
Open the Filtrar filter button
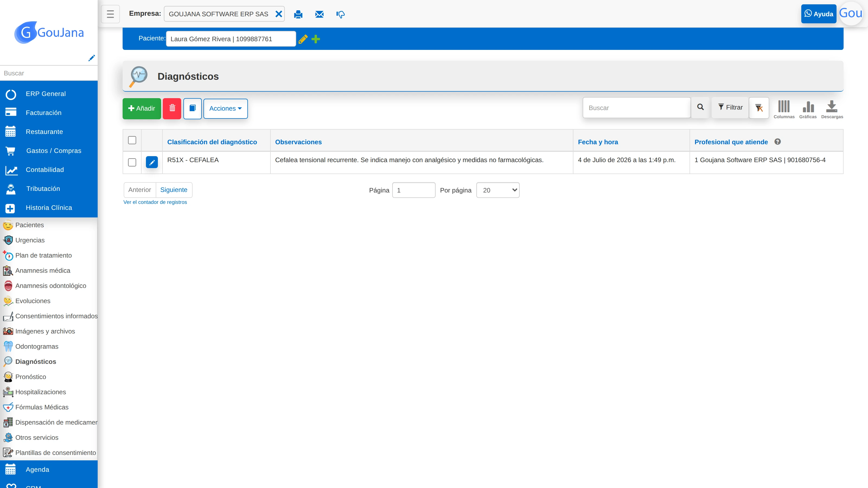click(x=730, y=107)
